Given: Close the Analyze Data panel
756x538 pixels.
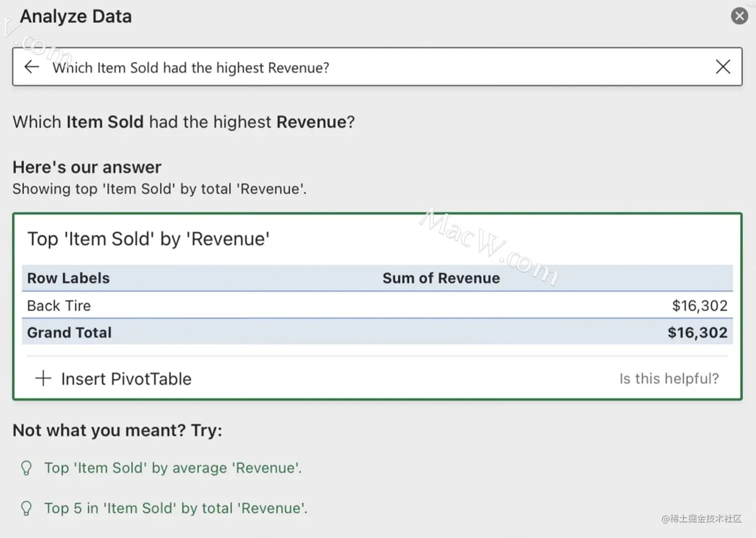Looking at the screenshot, I should coord(739,16).
